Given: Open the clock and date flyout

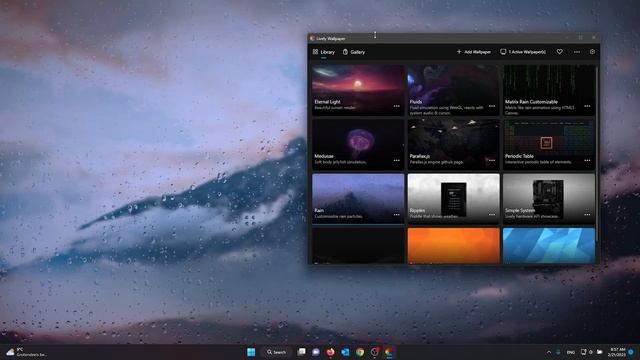Looking at the screenshot, I should pos(617,352).
